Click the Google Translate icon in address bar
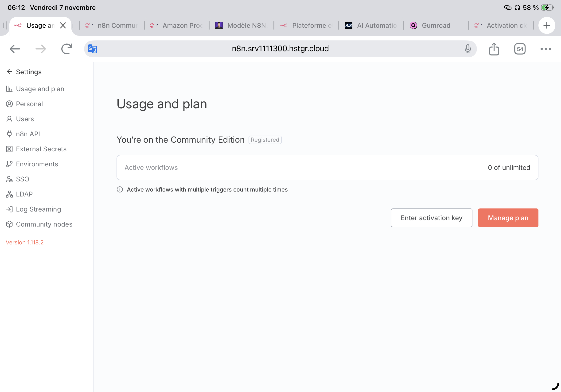Viewport: 561px width, 392px height. 92,49
